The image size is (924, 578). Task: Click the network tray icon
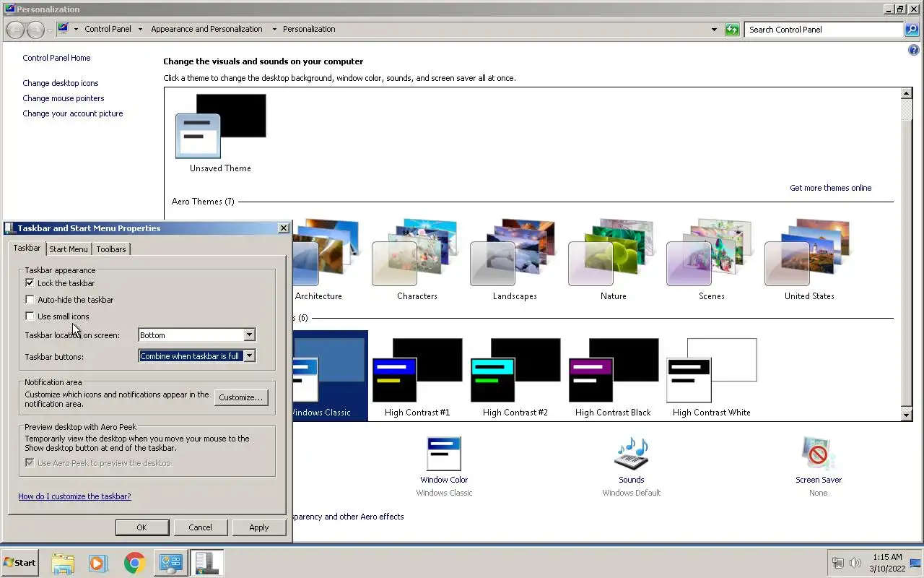tap(838, 563)
